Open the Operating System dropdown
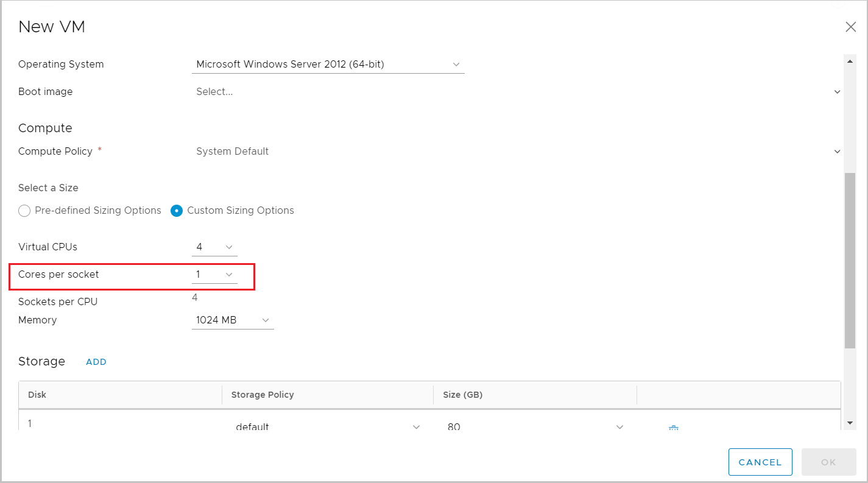 tap(328, 65)
